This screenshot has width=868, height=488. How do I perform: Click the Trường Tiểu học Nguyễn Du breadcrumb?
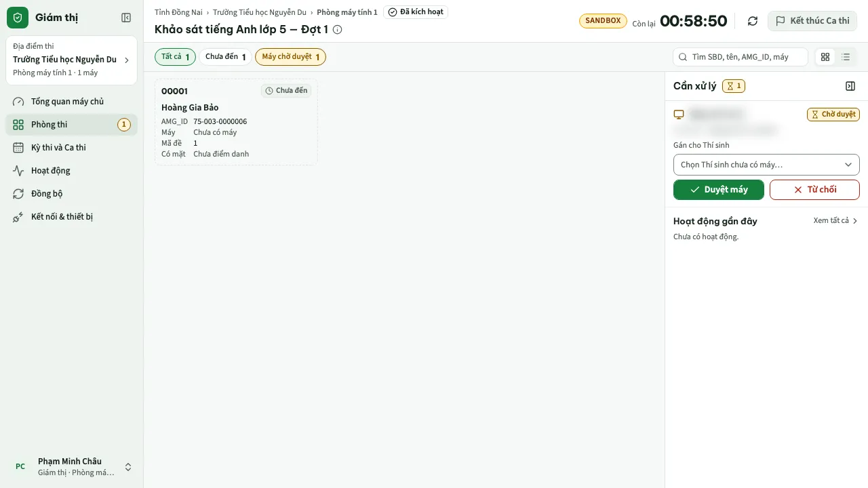[x=260, y=12]
